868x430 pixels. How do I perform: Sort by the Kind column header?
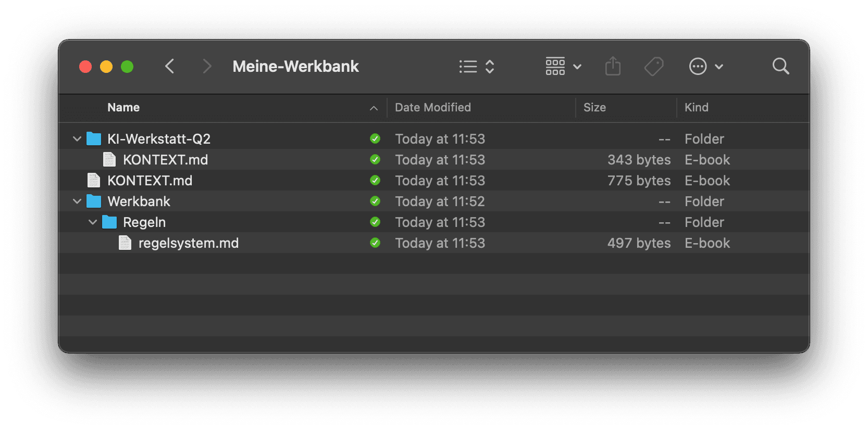(696, 107)
